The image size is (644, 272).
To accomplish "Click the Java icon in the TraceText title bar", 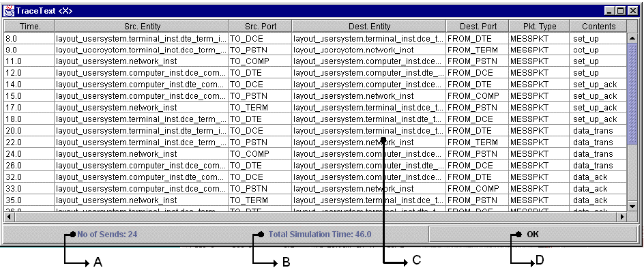I will (10, 11).
